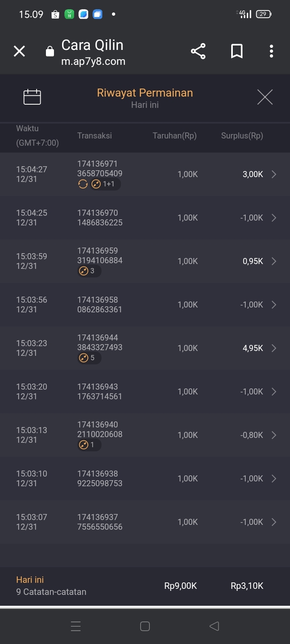The width and height of the screenshot is (290, 644).
Task: Expand details for the 15:04:27 transaction
Action: (x=274, y=174)
